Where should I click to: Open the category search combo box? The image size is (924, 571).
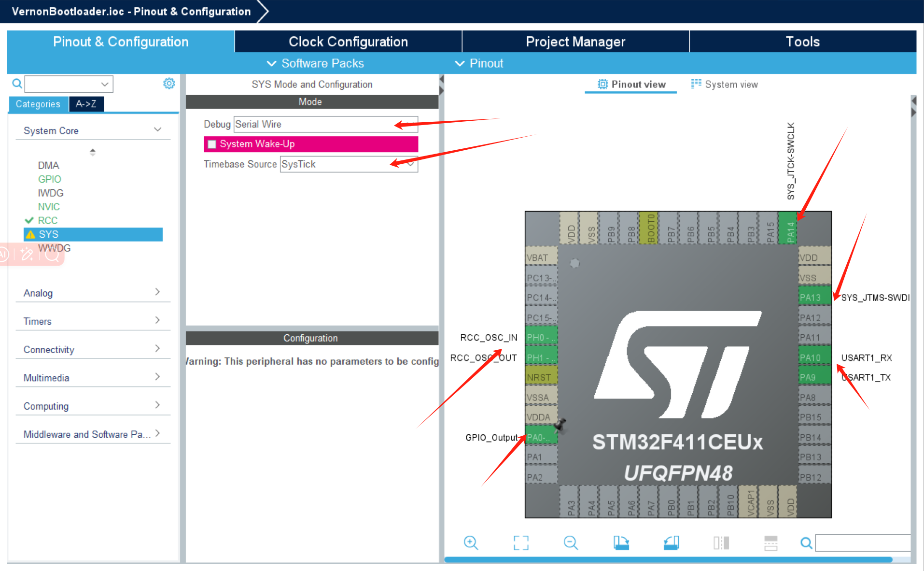(69, 84)
